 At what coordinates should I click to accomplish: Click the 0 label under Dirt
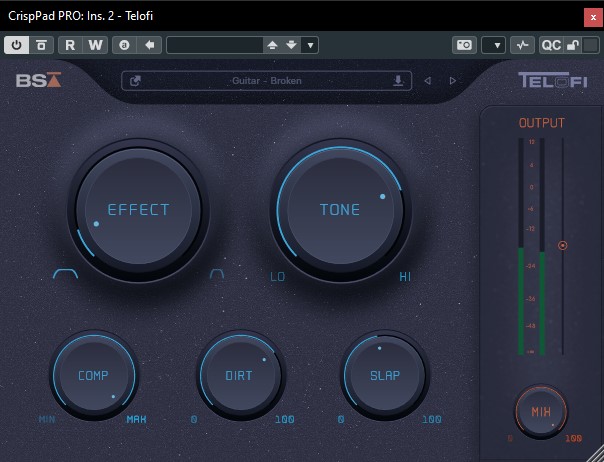[194, 419]
